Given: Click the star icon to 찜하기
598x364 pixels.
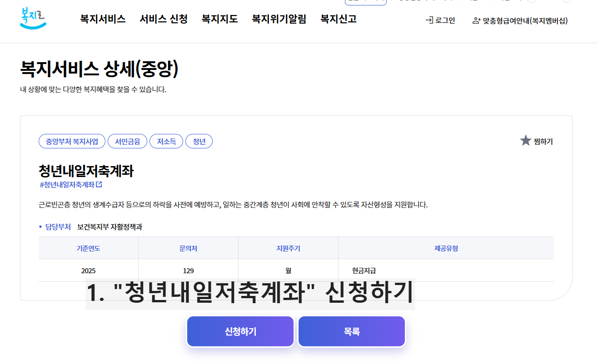Looking at the screenshot, I should pos(526,141).
